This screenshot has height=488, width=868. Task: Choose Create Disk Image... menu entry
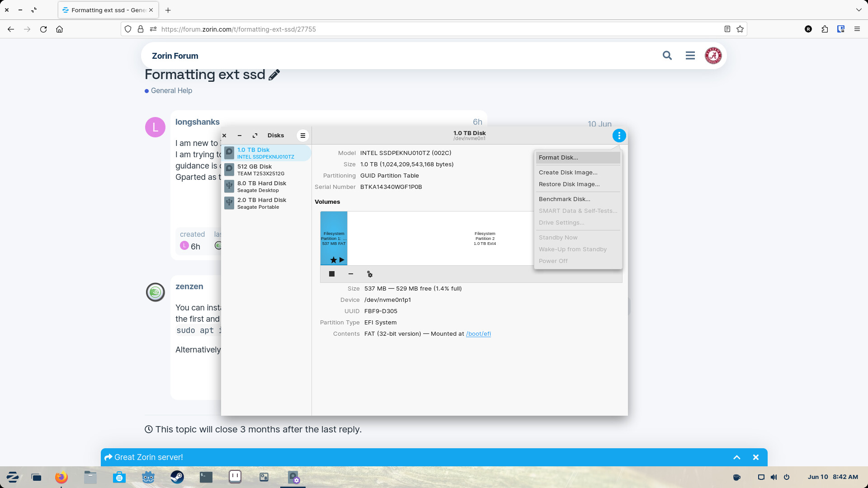pos(578,173)
